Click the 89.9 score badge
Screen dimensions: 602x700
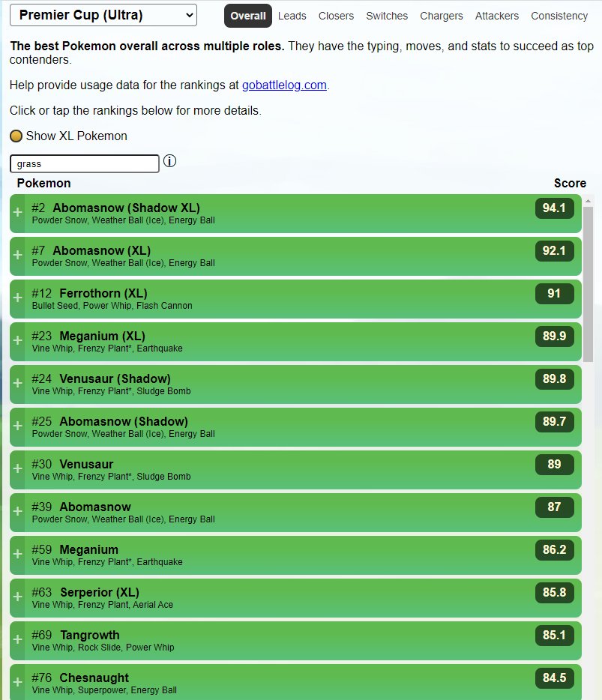pos(554,337)
